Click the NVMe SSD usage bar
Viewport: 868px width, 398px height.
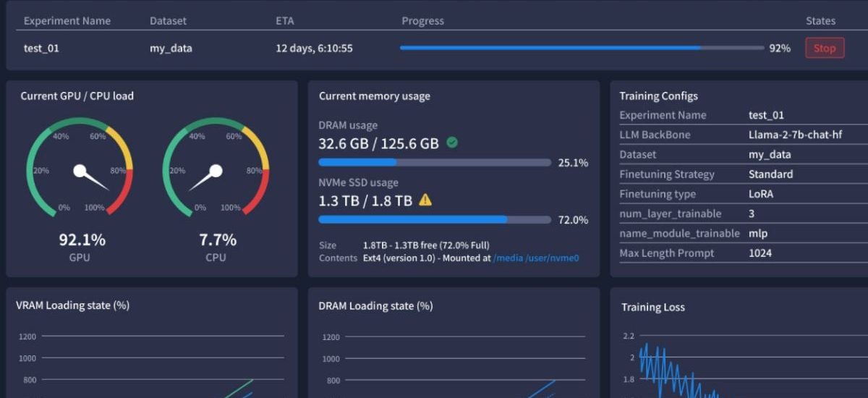[x=435, y=219]
